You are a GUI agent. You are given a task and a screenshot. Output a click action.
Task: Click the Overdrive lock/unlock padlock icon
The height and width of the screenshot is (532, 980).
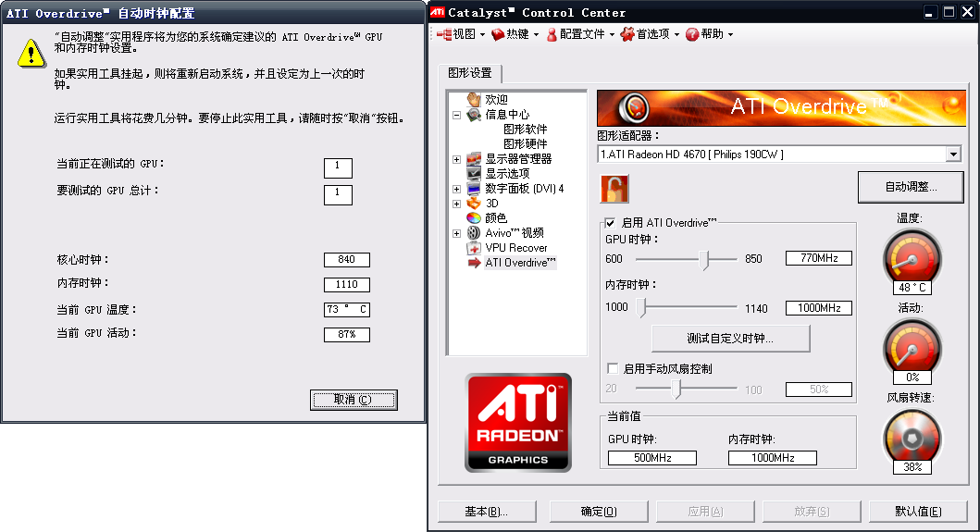tap(614, 189)
